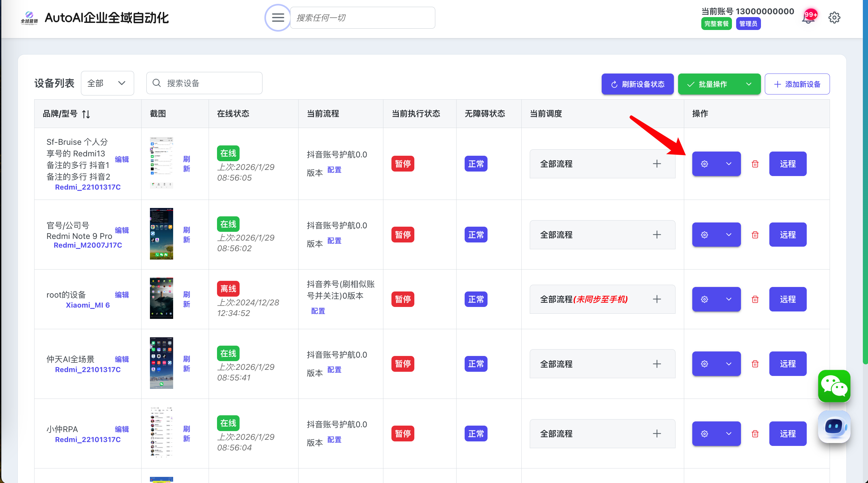
Task: Open the WeChat floating icon
Action: coord(834,386)
